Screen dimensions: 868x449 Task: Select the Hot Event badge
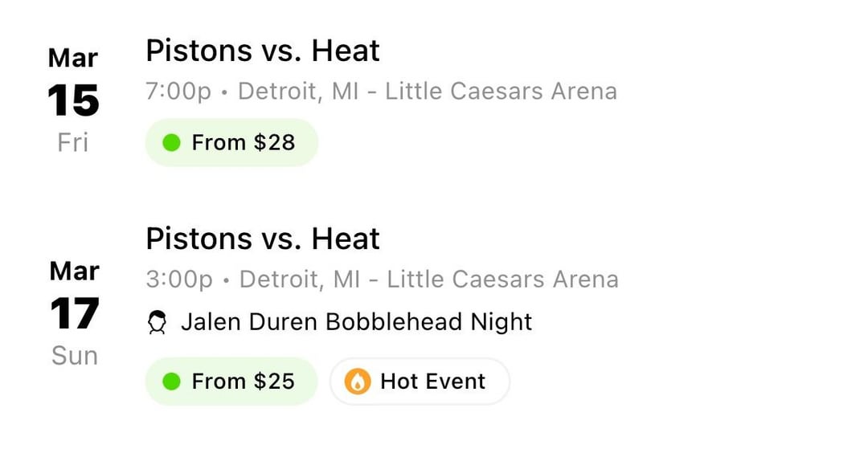pyautogui.click(x=420, y=382)
